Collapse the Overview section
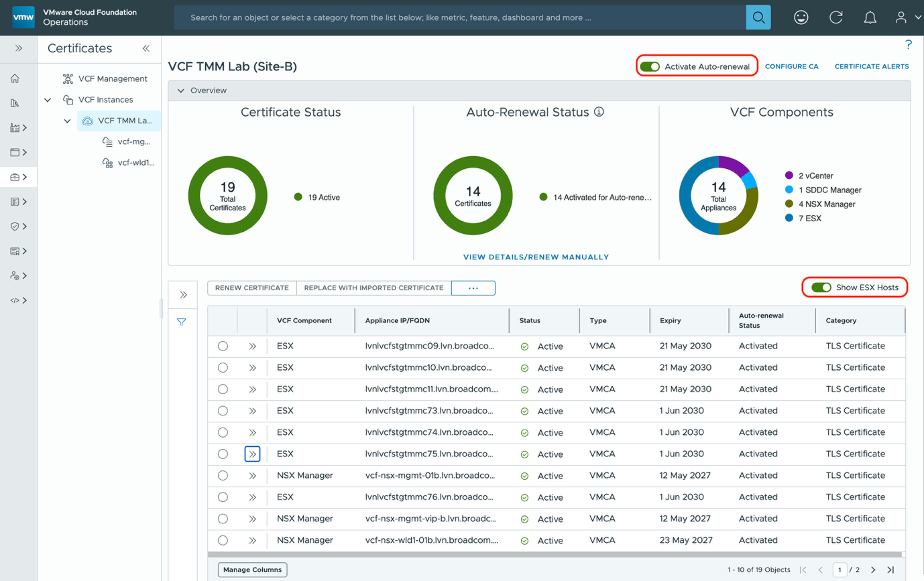This screenshot has height=581, width=924. point(180,90)
